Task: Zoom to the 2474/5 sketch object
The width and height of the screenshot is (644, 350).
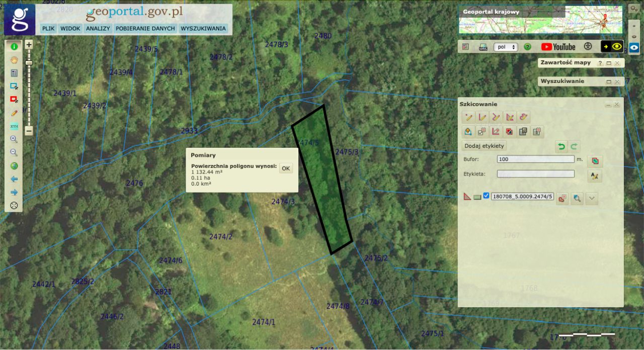Action: [577, 199]
